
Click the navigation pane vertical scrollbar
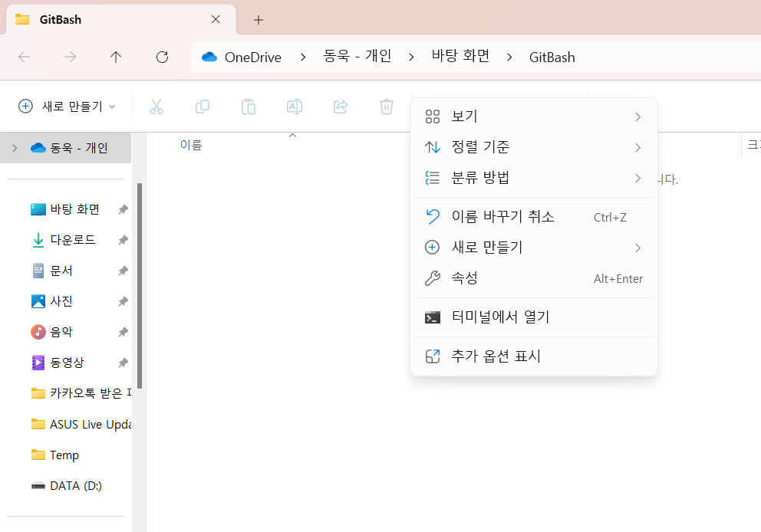click(140, 286)
